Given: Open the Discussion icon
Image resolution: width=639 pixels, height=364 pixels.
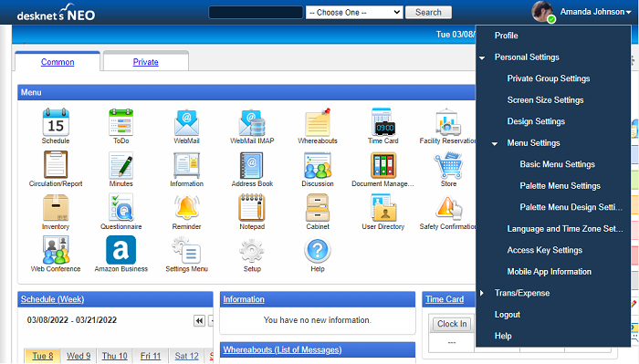Looking at the screenshot, I should click(x=318, y=165).
